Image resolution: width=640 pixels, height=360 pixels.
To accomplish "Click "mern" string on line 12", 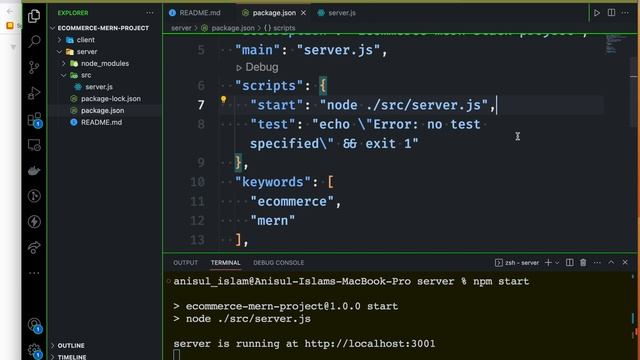I will click(273, 221).
